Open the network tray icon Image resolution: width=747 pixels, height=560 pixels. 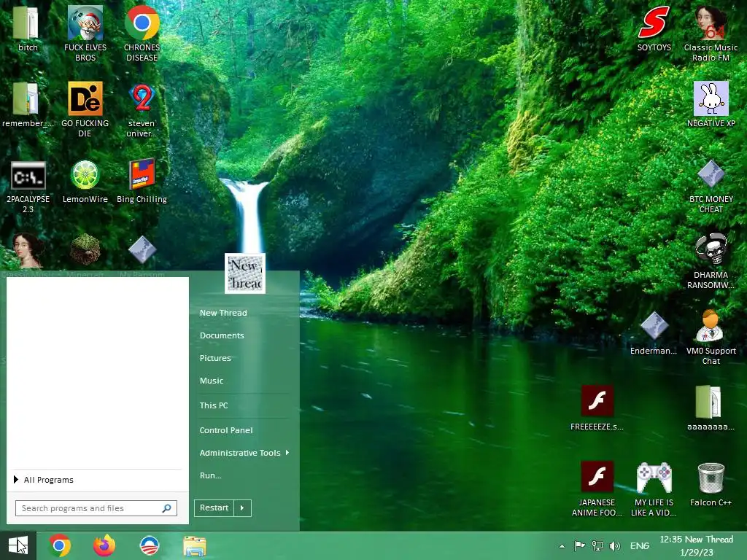coord(597,545)
